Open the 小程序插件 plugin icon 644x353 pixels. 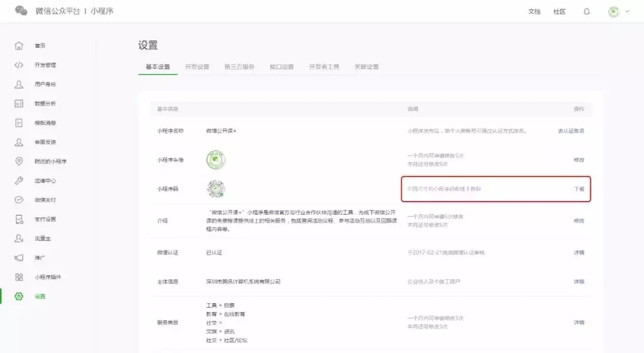pyautogui.click(x=19, y=277)
